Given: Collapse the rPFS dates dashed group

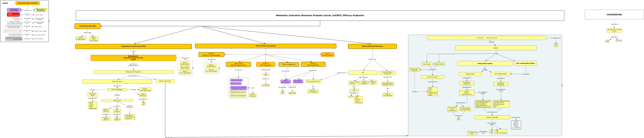Looking at the screenshot, I should click(x=193, y=68).
